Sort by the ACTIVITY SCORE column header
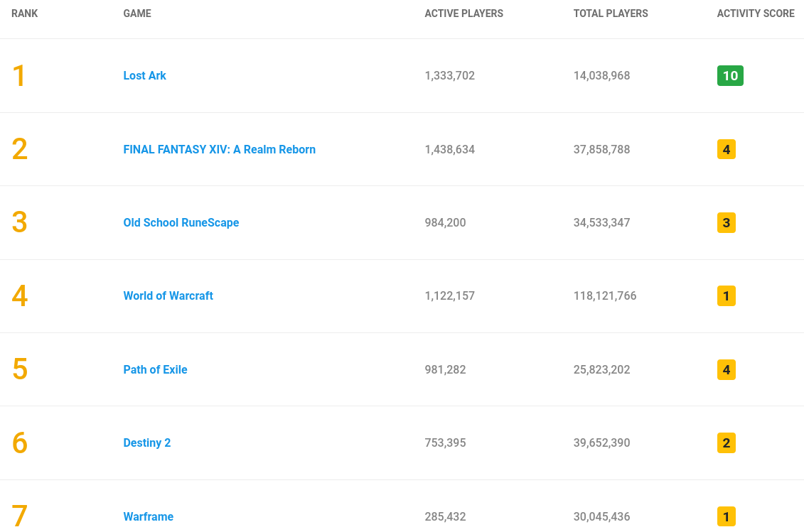The image size is (804, 532). 756,13
